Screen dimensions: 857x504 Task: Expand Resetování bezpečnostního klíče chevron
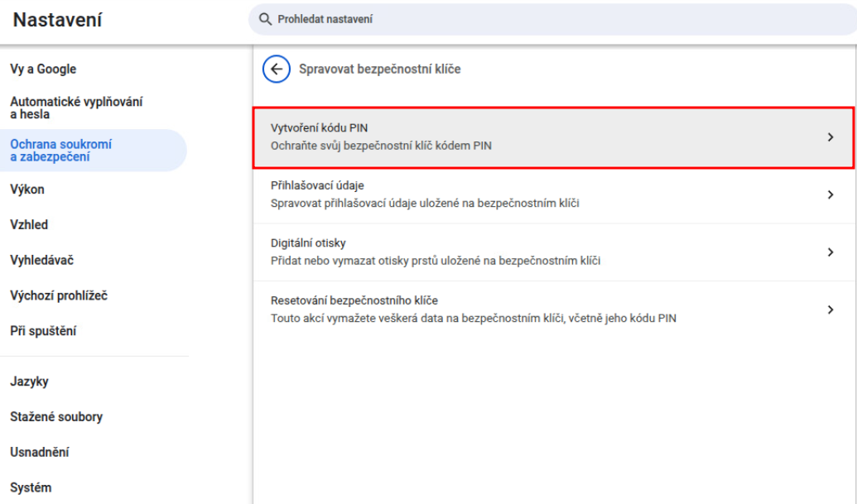(831, 310)
